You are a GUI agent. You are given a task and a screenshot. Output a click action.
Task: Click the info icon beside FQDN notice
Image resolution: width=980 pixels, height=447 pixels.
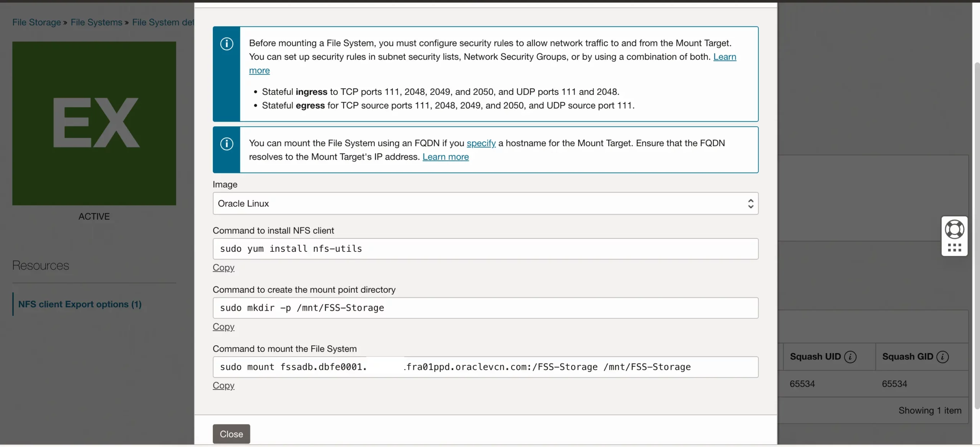227,144
